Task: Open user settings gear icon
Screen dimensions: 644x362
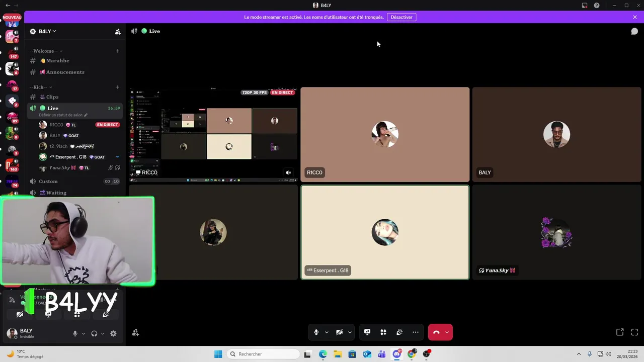Action: pos(113,333)
